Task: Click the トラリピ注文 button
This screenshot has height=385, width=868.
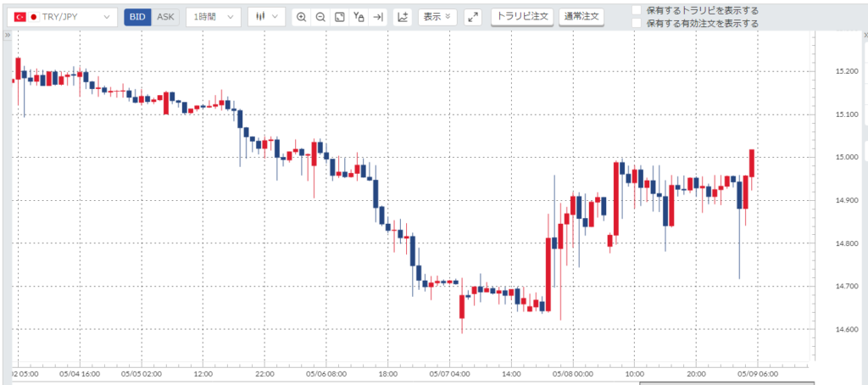Action: [x=522, y=17]
